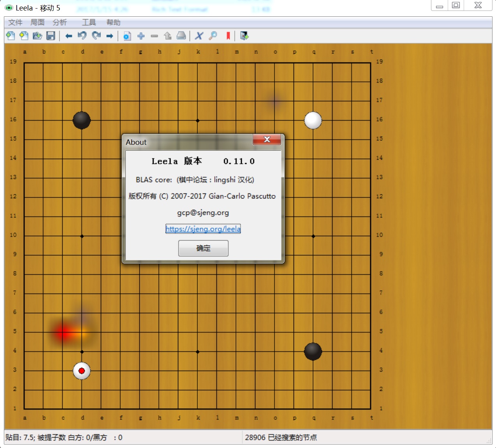The image size is (496, 448).
Task: Click the exit door toolbar icon
Action: [x=244, y=36]
